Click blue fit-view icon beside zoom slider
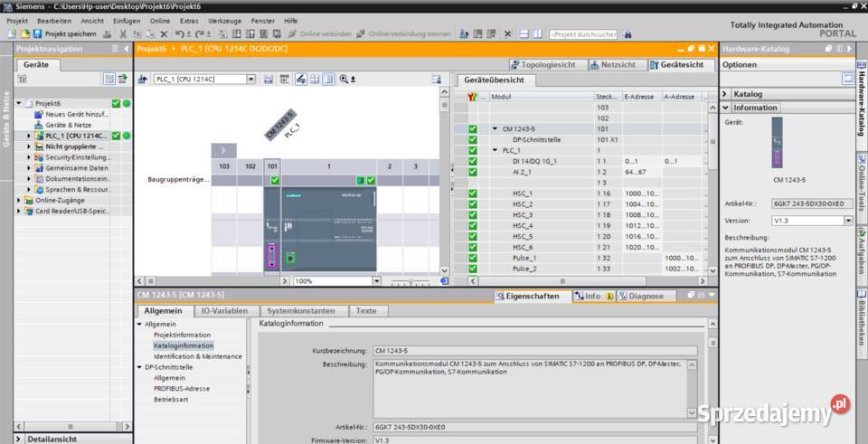Screen dimensions: 868x444 [x=444, y=280]
